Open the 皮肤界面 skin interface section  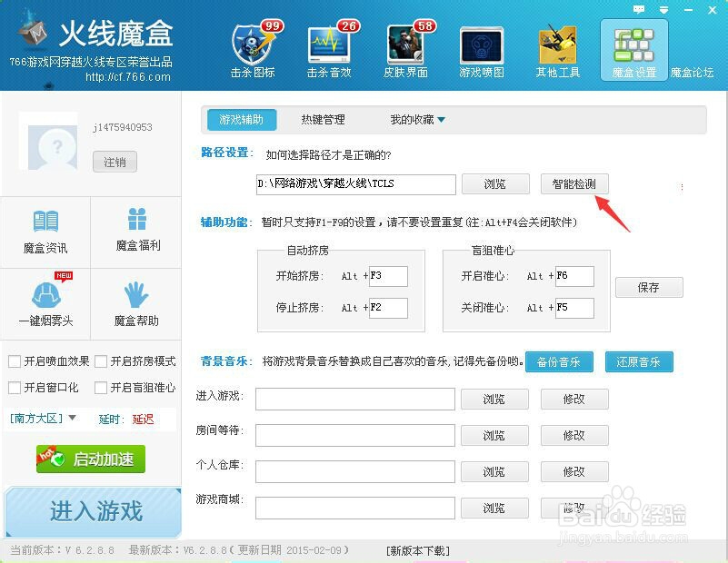tap(406, 50)
